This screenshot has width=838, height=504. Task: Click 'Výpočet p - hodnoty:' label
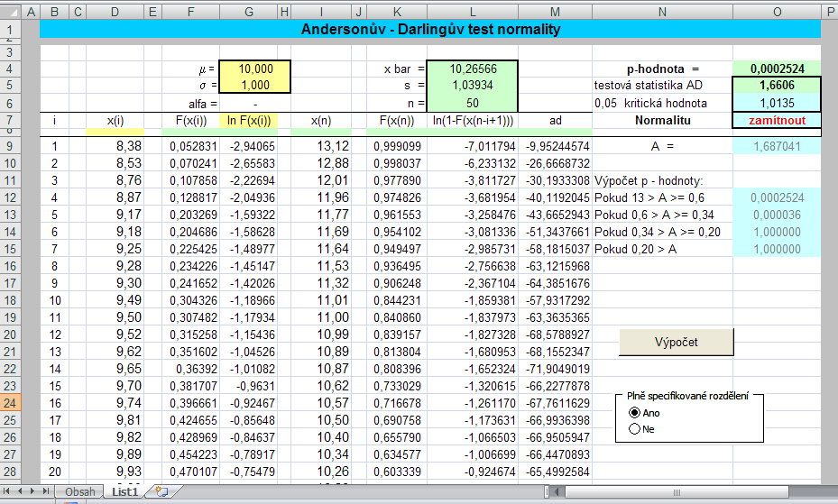point(663,180)
